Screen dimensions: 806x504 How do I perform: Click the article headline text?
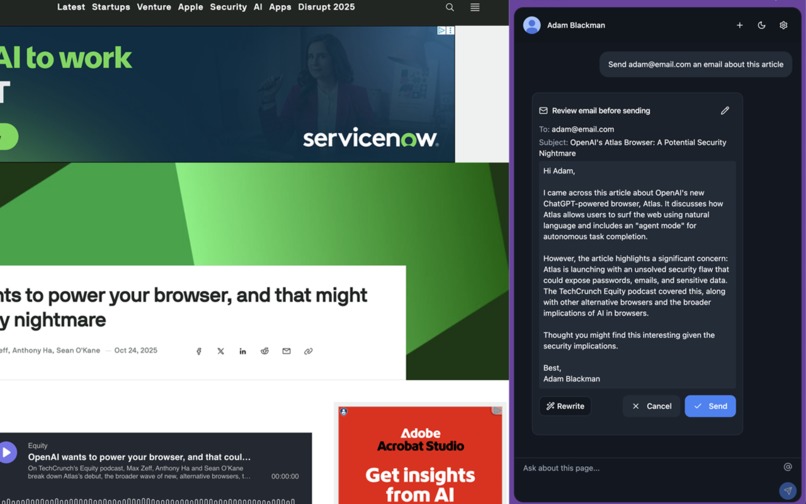184,307
